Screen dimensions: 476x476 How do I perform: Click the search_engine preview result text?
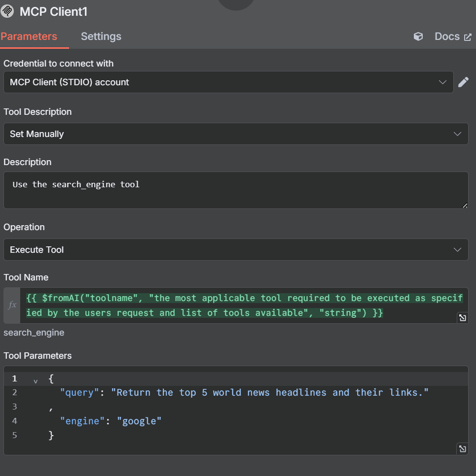tap(34, 333)
